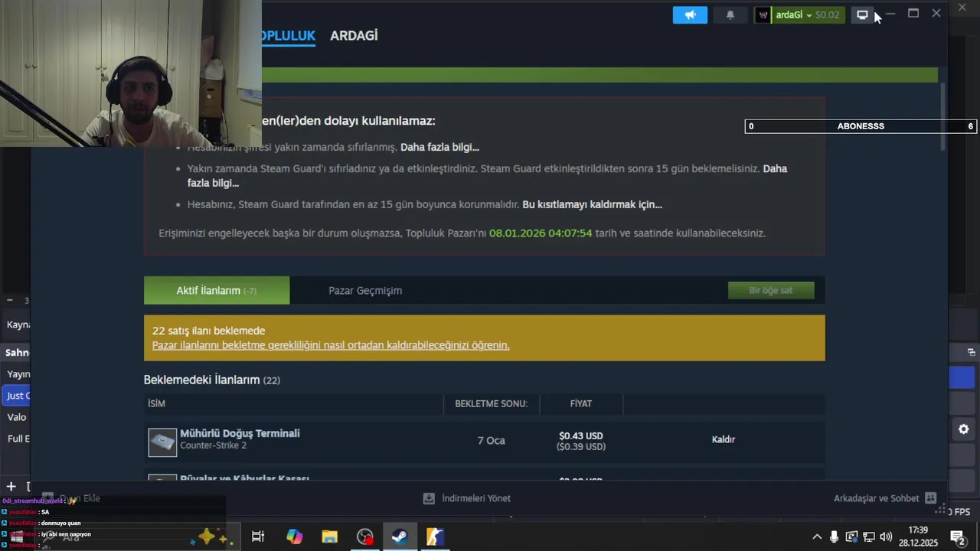Open Mühürlü Doğuş Terminali listing name
Screen dimensions: 980x551
pyautogui.click(x=240, y=433)
